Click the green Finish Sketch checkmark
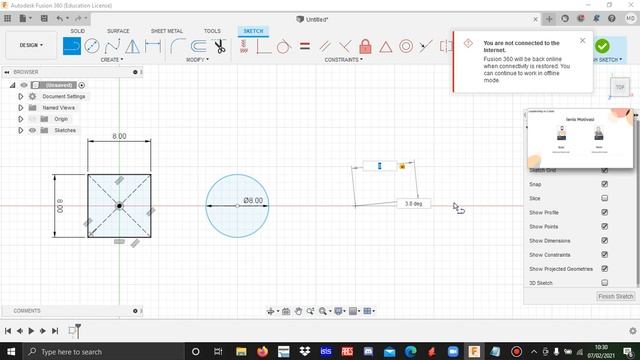Image resolution: width=640 pixels, height=360 pixels. pyautogui.click(x=602, y=46)
